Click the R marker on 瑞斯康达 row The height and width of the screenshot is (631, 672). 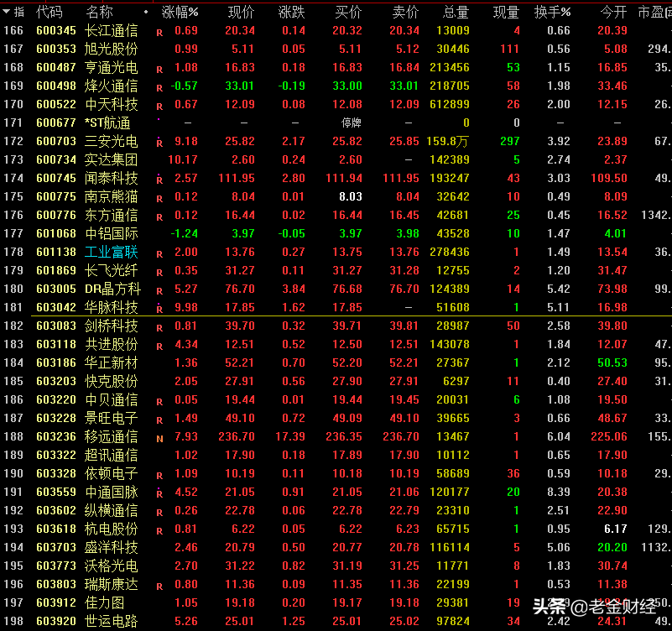pos(159,586)
